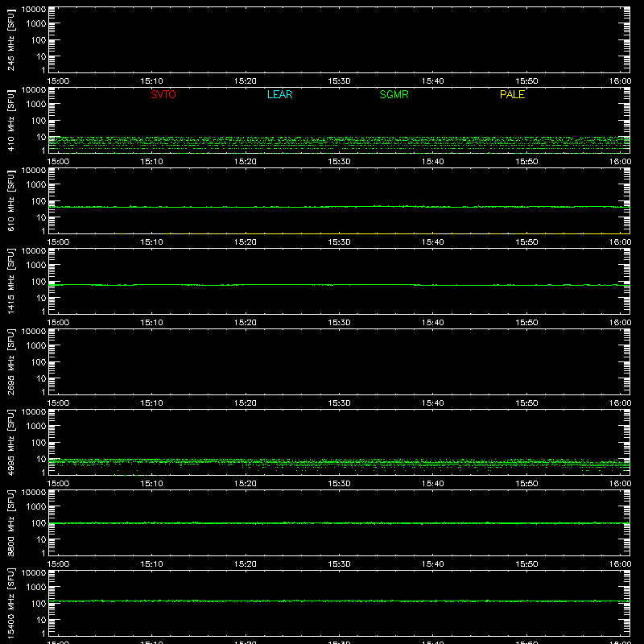This screenshot has height=644, width=644.
Task: Click the cyan LEAR station label
Action: 279,94
